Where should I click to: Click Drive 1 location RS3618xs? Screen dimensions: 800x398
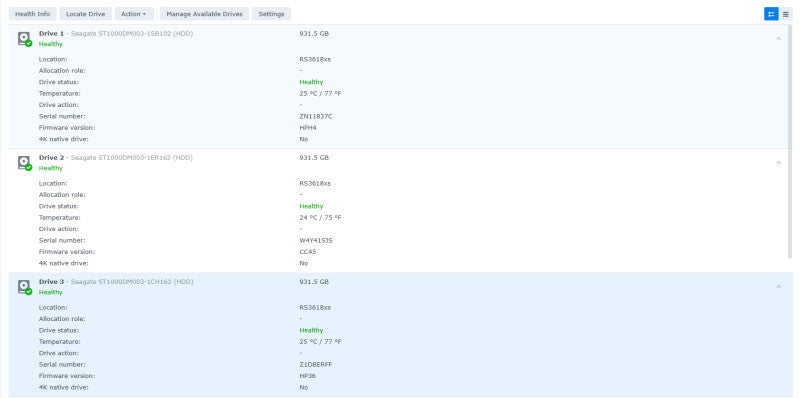315,59
